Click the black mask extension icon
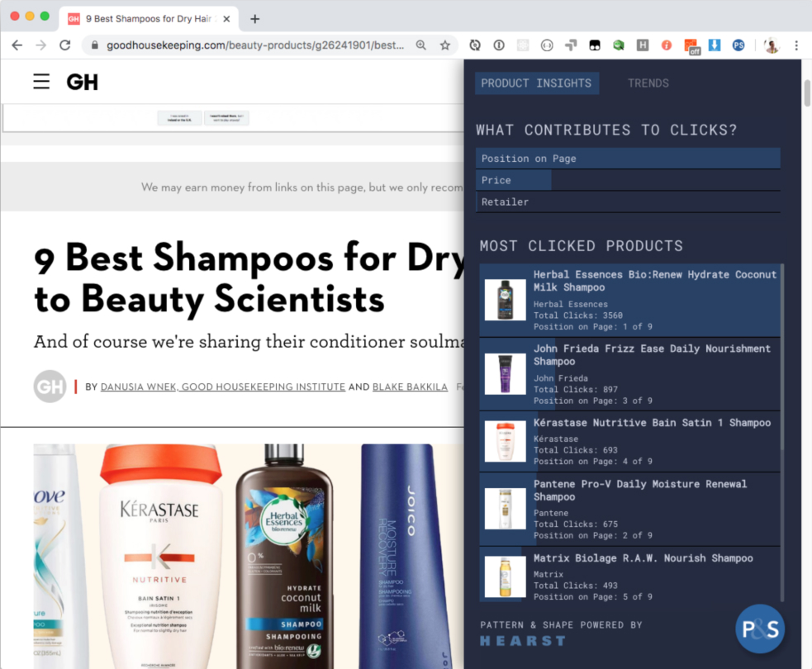The width and height of the screenshot is (812, 669). click(x=595, y=45)
